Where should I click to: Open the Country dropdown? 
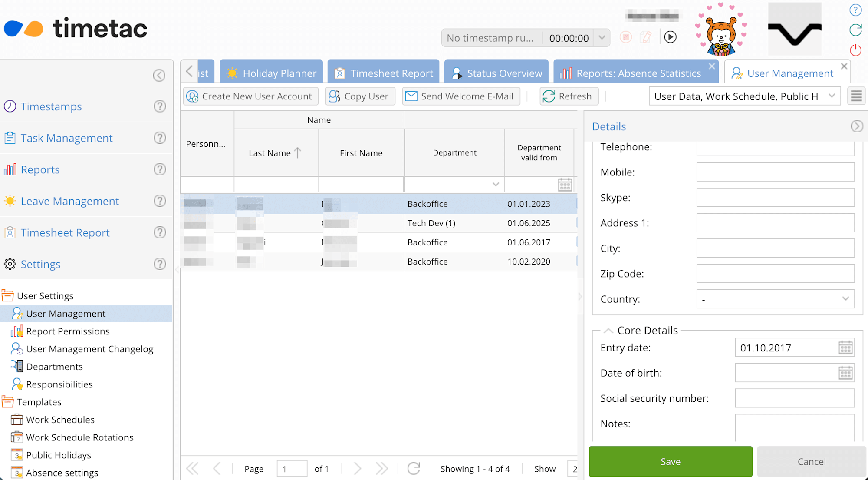[x=776, y=299]
